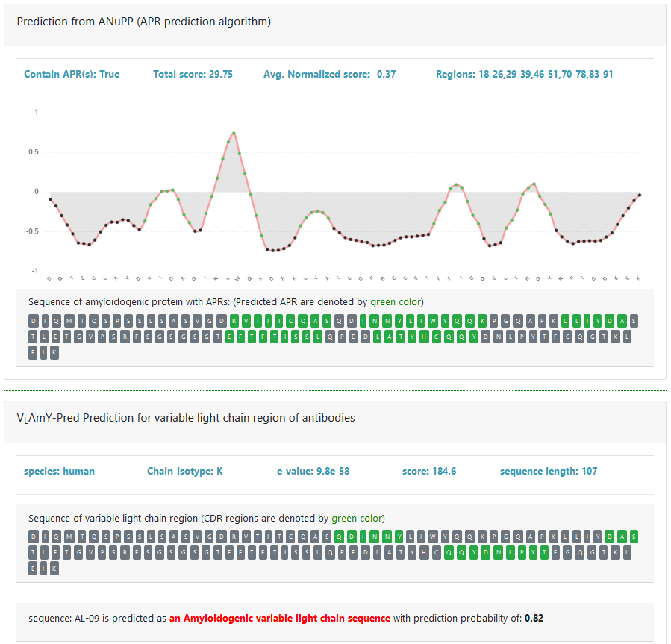Click the '-0.5' y-axis label on the chart

click(x=32, y=231)
